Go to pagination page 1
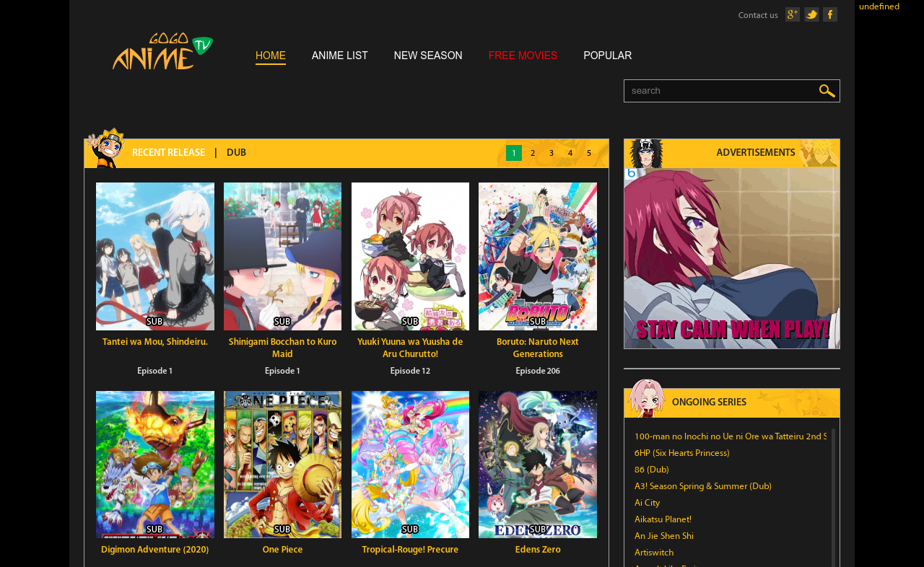Viewport: 924px width, 567px height. pos(514,153)
